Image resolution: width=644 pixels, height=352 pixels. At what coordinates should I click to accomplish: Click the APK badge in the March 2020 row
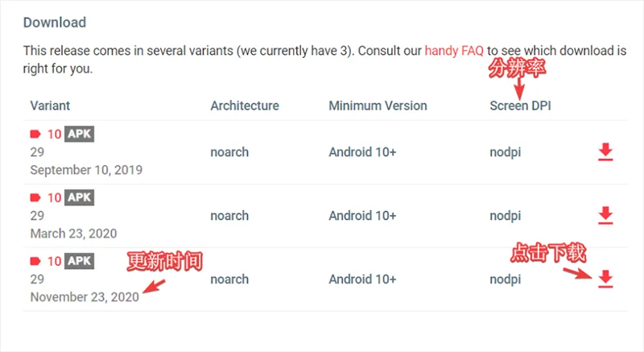[x=79, y=197]
